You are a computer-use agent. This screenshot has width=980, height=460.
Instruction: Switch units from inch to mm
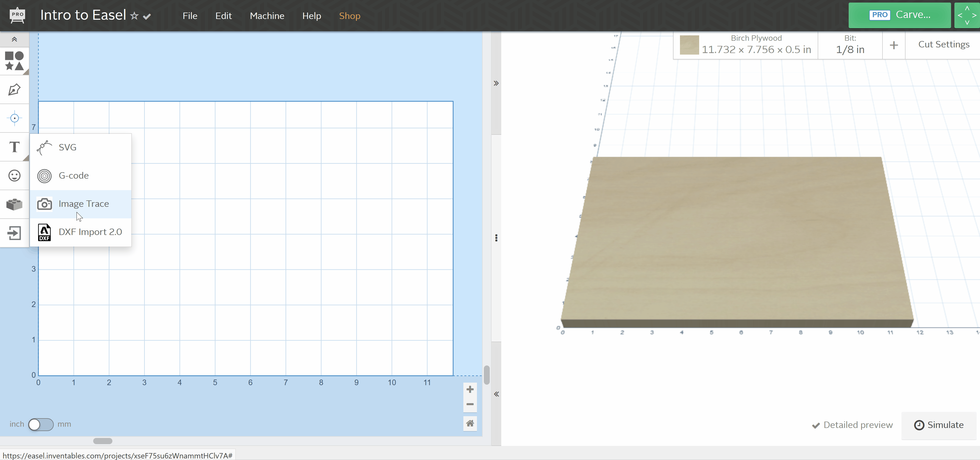pyautogui.click(x=41, y=425)
